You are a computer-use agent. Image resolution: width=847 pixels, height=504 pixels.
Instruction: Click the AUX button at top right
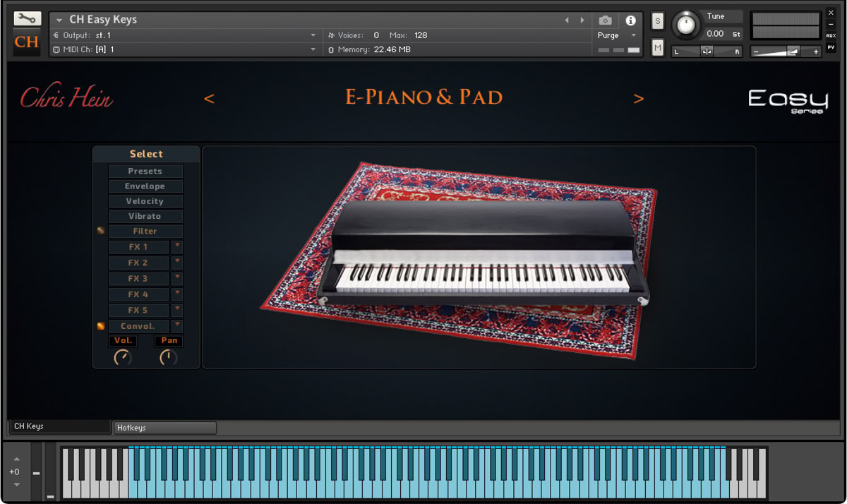click(x=831, y=35)
